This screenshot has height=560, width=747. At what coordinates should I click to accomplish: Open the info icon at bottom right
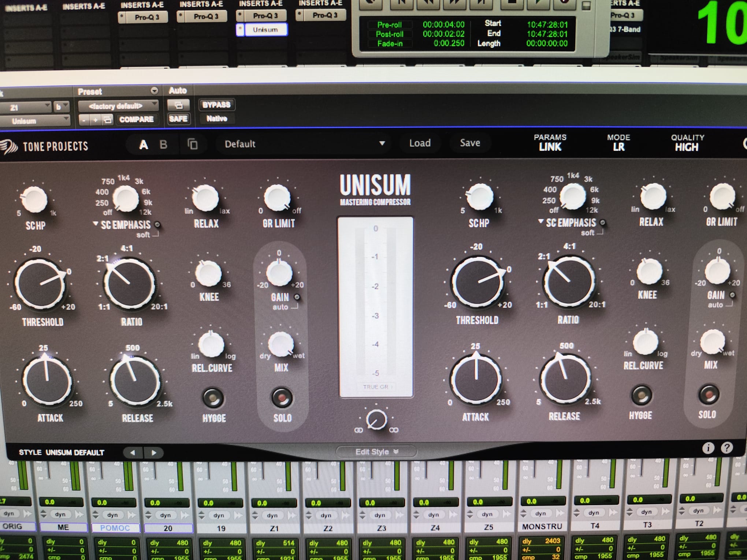[x=708, y=448]
